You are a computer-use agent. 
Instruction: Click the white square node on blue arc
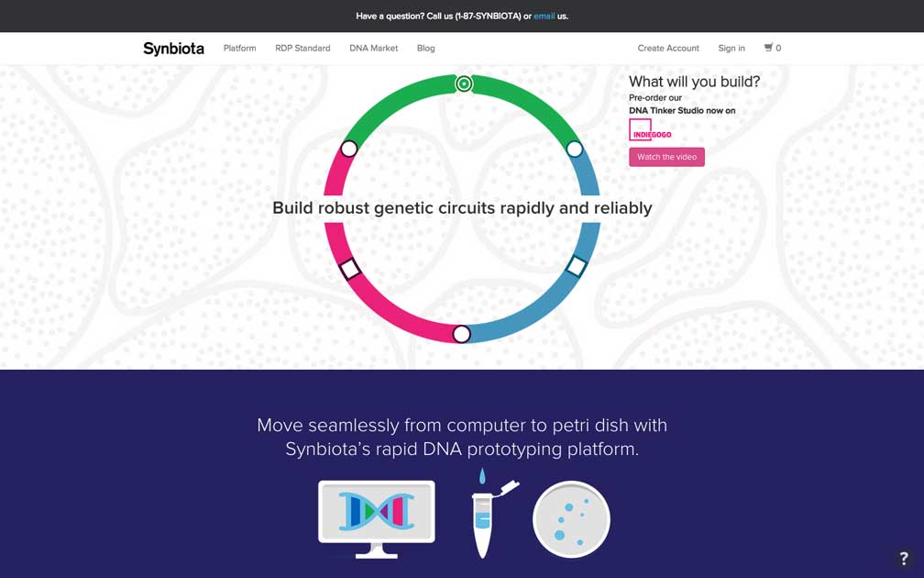(x=577, y=266)
